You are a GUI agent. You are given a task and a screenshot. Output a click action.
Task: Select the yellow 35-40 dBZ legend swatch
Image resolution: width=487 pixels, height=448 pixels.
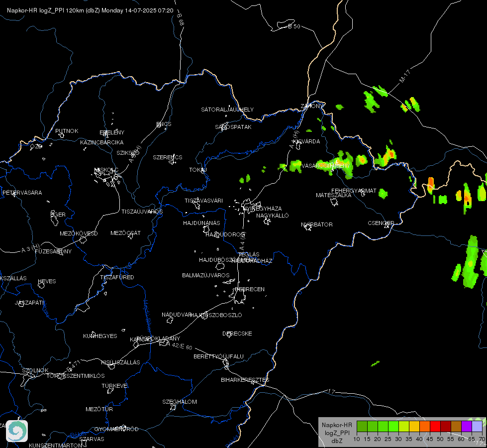point(414,426)
